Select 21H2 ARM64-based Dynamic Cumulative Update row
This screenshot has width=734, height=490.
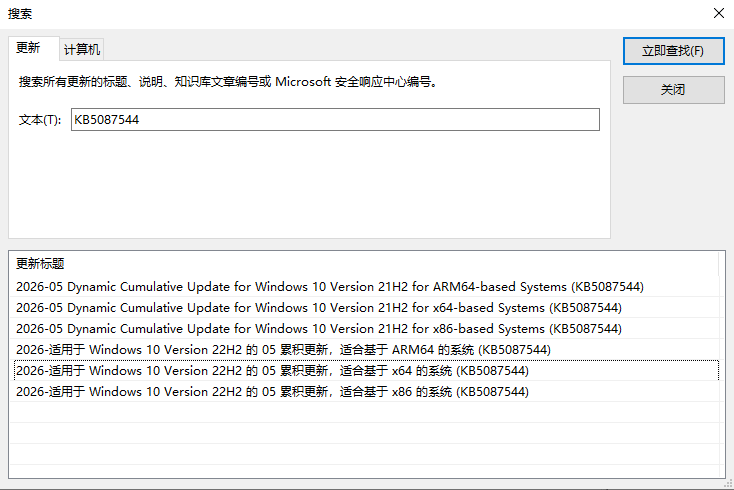tap(364, 286)
